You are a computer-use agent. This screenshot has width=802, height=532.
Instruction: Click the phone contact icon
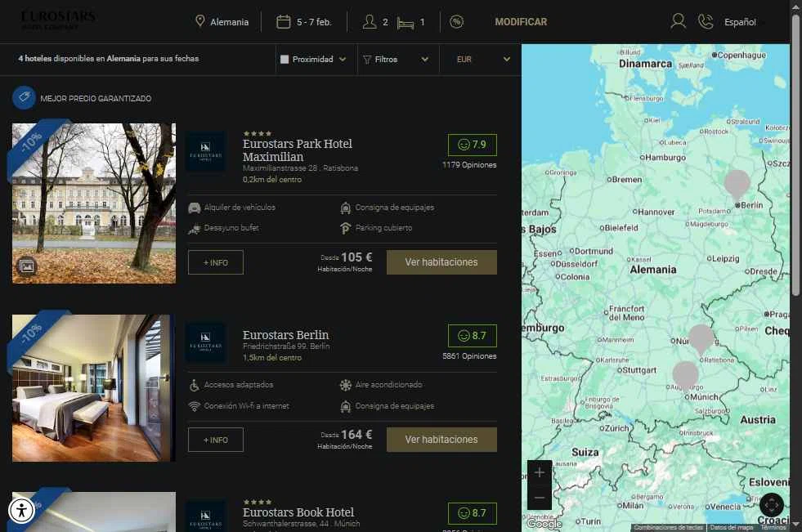706,21
